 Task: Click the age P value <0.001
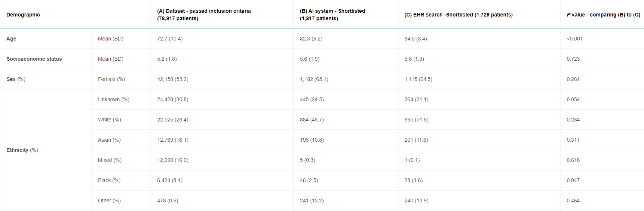[574, 39]
